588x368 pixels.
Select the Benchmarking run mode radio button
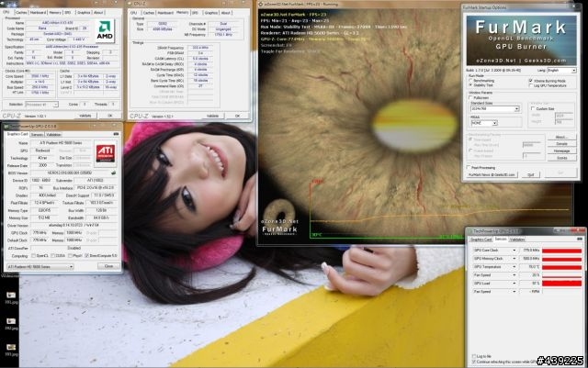pyautogui.click(x=470, y=81)
